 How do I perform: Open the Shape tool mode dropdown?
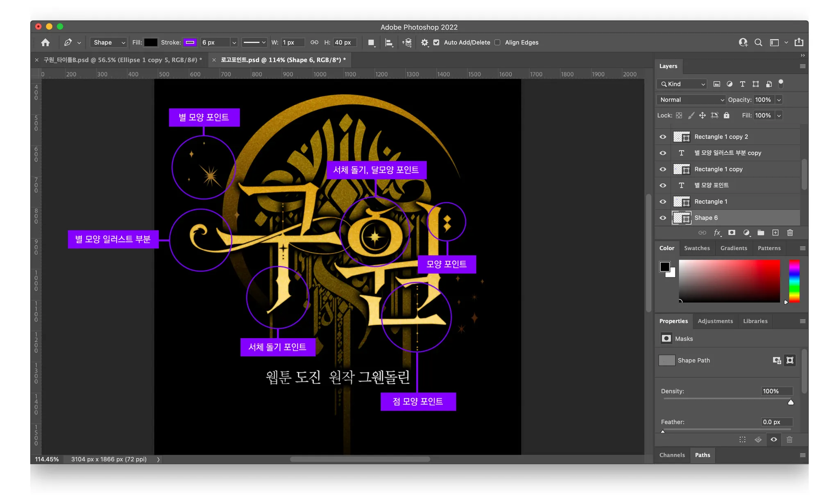(x=109, y=43)
